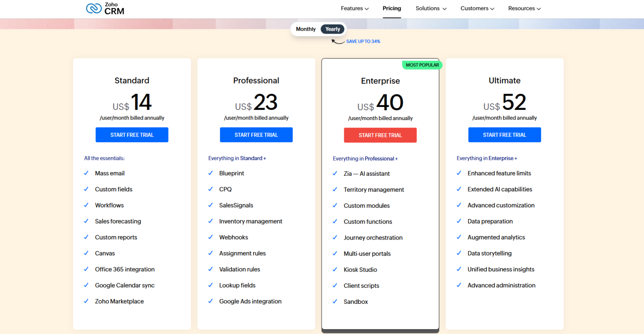644x334 pixels.
Task: Click the checkmark next to Kiosk Studio
Action: click(335, 269)
